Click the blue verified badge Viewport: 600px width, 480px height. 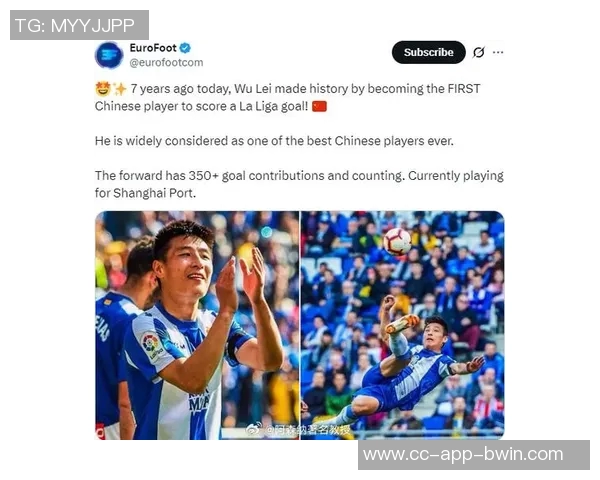(186, 48)
